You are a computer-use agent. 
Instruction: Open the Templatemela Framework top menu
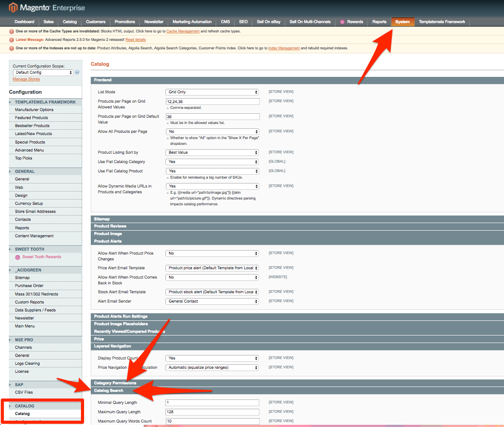point(442,22)
